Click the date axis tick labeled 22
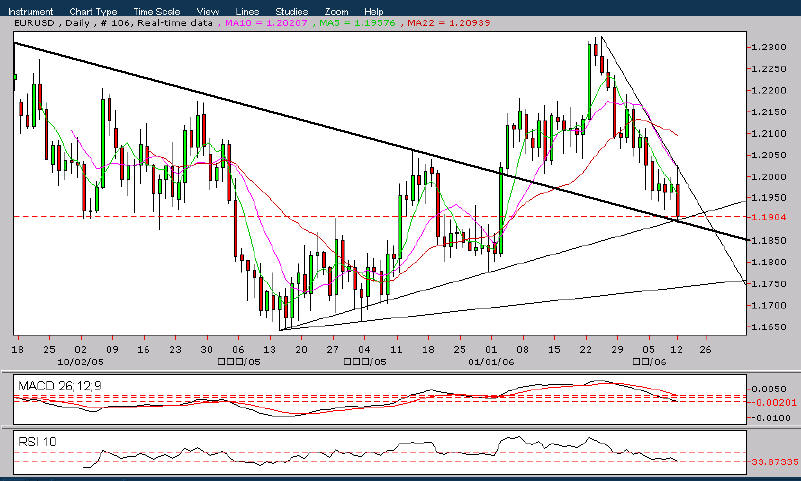The width and height of the screenshot is (801, 481). (585, 350)
